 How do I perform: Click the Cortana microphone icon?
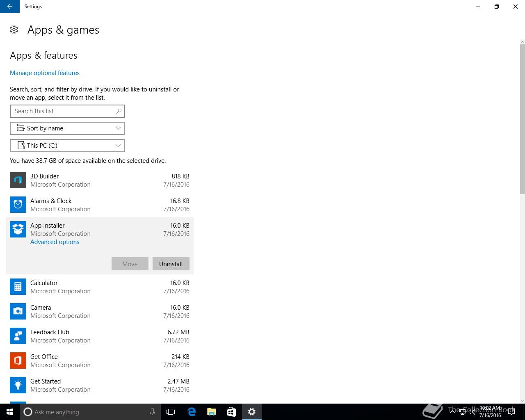pyautogui.click(x=152, y=412)
